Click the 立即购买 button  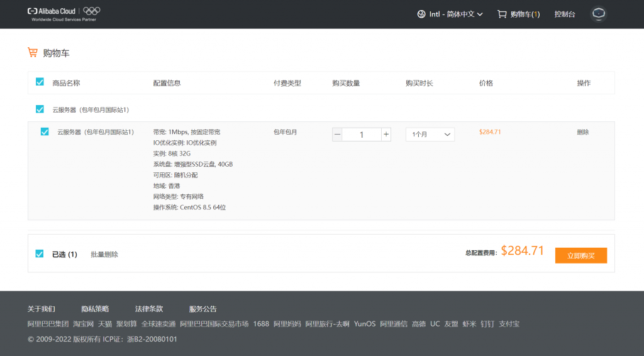coord(580,255)
